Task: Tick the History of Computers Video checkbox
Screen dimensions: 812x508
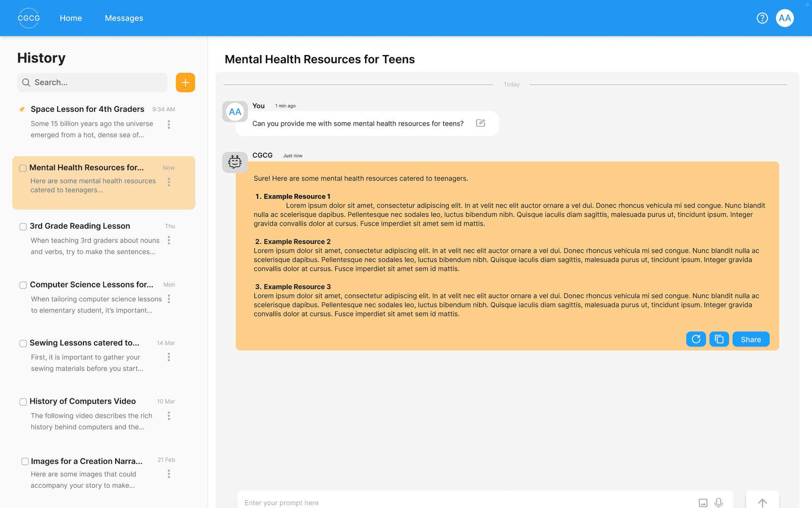Action: (x=23, y=402)
